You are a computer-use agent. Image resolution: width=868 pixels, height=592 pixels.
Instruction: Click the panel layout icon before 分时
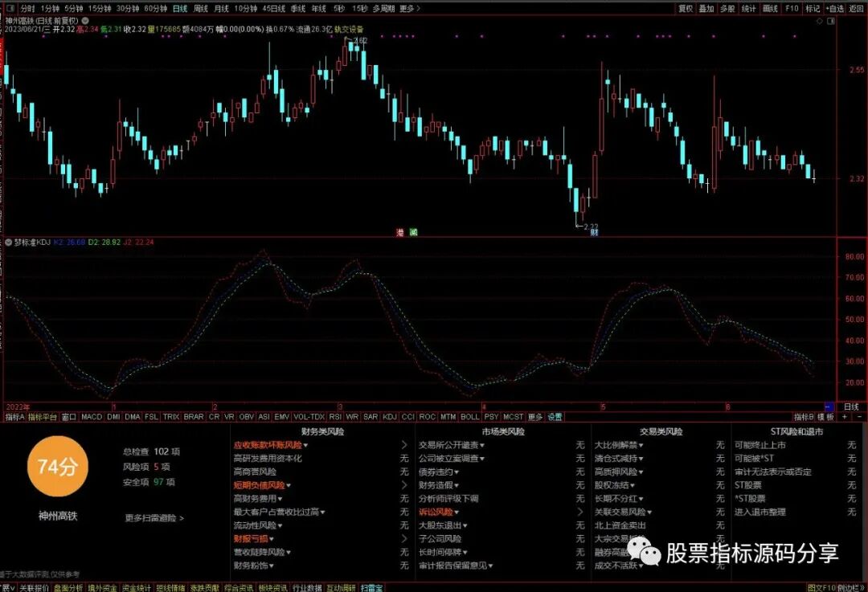pos(10,8)
